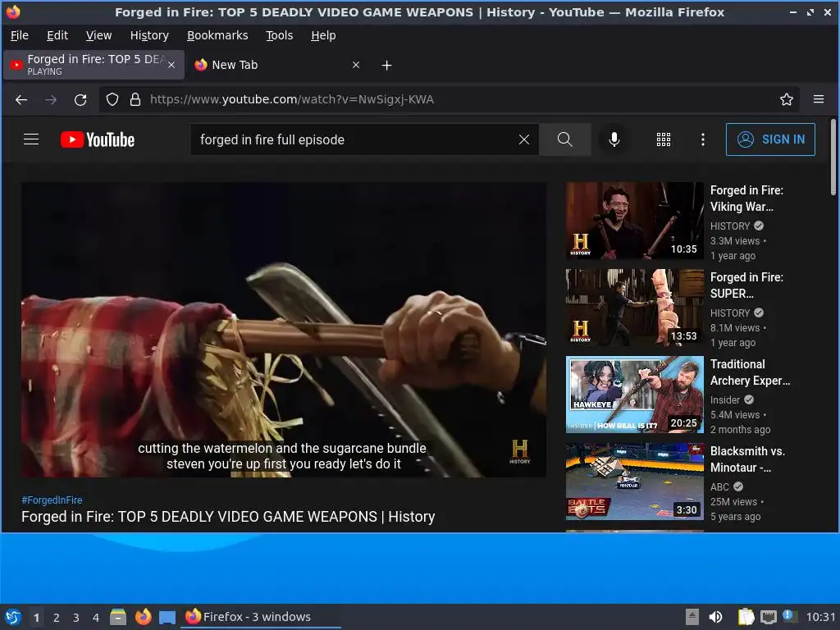Image resolution: width=840 pixels, height=630 pixels.
Task: Click the video title text
Action: 228,517
